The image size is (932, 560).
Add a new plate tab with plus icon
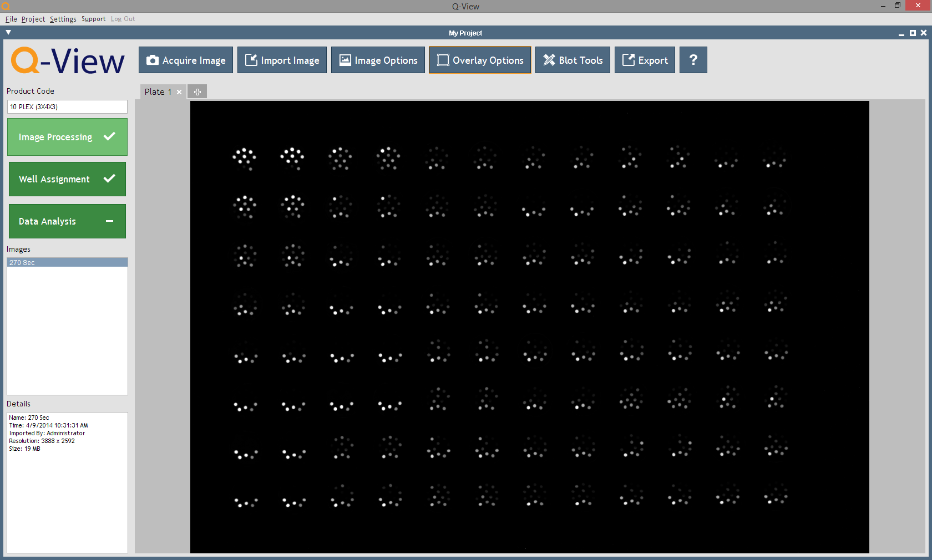(x=197, y=92)
